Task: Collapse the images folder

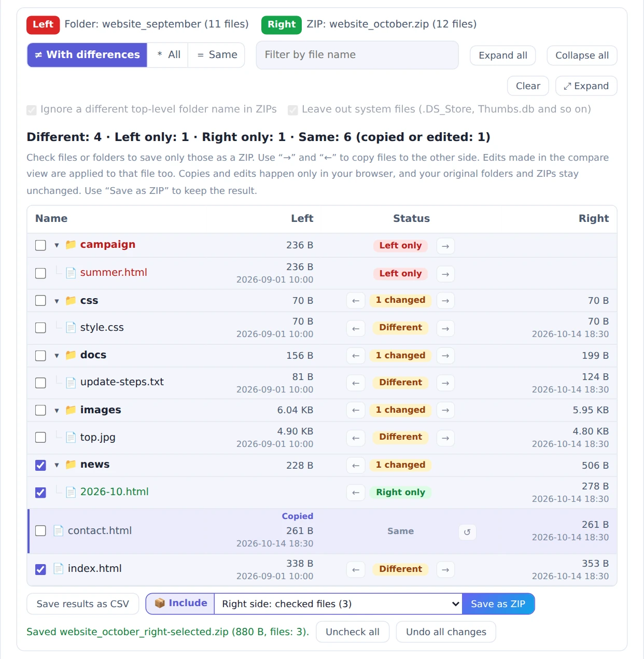Action: click(57, 411)
